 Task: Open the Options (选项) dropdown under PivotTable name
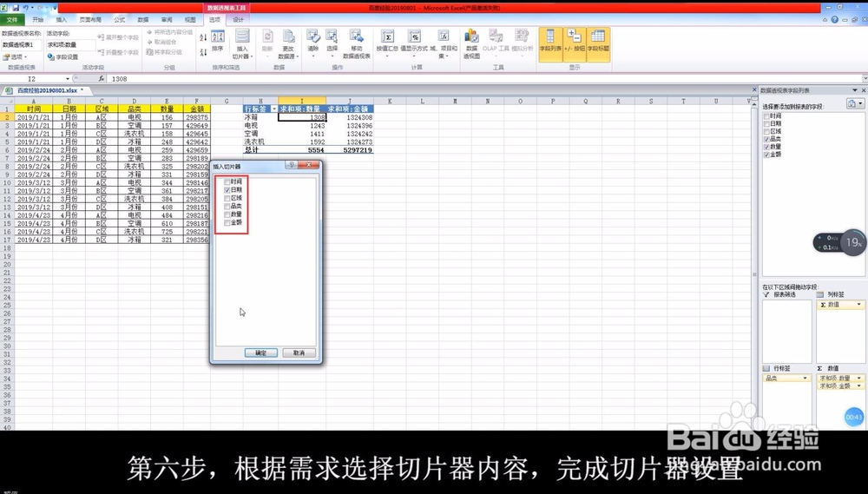click(15, 57)
